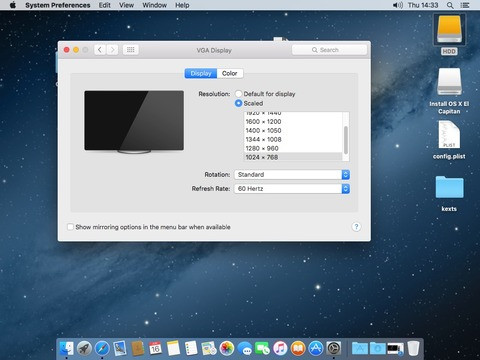Screen dimensions: 480x360
Task: Open Calendar icon showing 16
Action: tap(155, 349)
